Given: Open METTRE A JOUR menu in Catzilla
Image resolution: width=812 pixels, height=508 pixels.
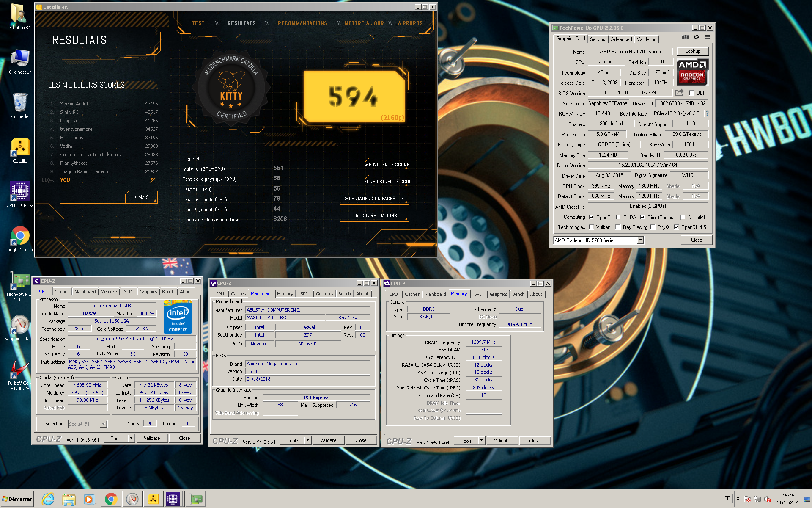Looking at the screenshot, I should [x=364, y=23].
